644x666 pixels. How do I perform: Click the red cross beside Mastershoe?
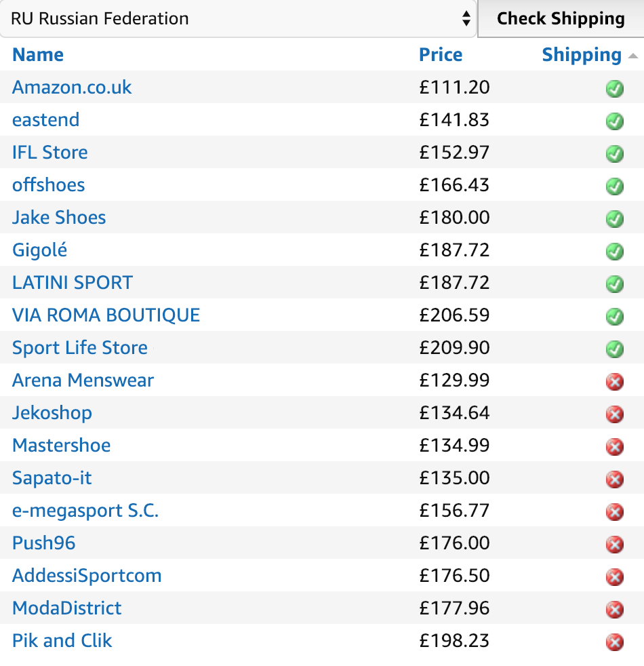[x=614, y=447]
